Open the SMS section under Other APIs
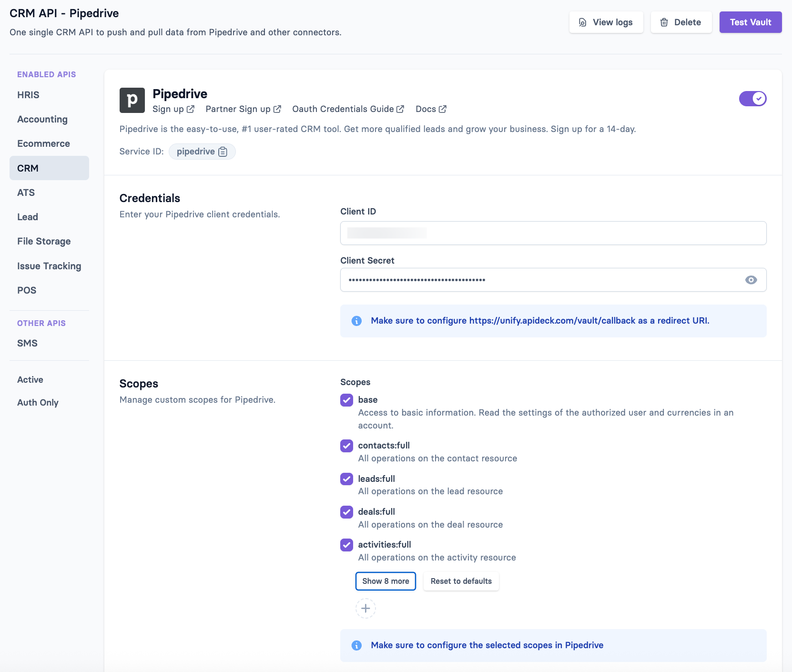Screen dimensions: 792x672 click(27, 343)
